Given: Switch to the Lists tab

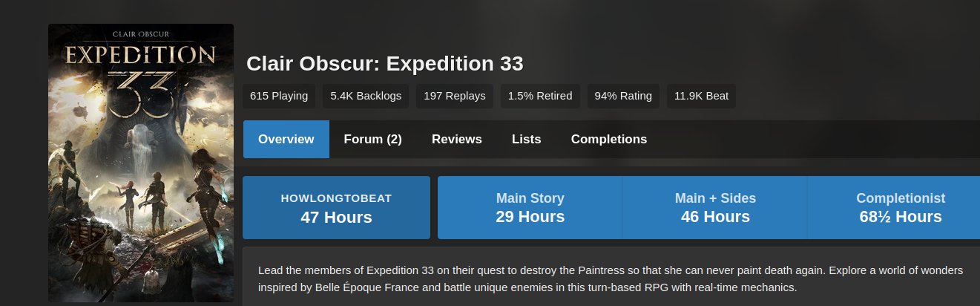Looking at the screenshot, I should 527,139.
